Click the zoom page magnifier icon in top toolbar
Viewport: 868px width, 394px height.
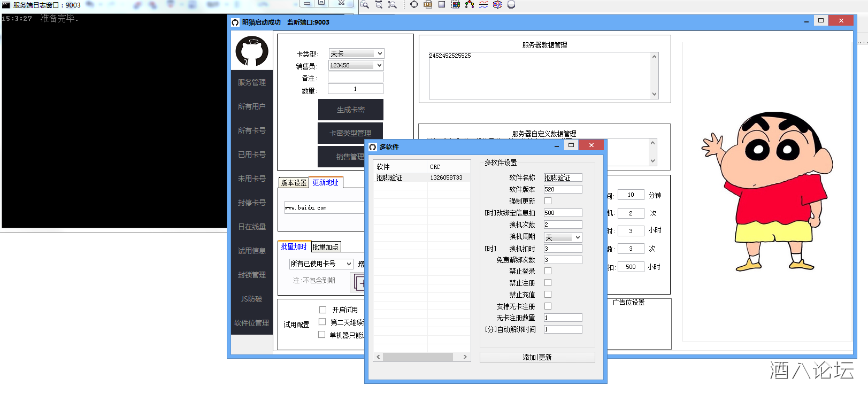point(365,5)
